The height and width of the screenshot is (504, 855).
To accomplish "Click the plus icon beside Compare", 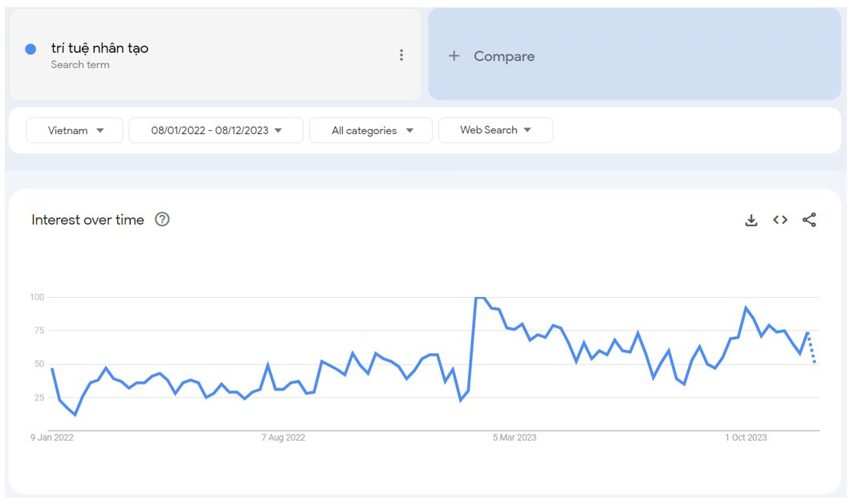I will coord(454,56).
